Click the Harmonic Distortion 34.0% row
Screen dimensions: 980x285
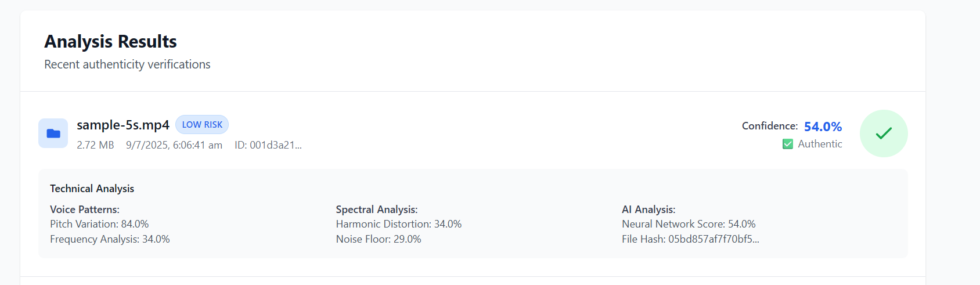[x=399, y=224]
